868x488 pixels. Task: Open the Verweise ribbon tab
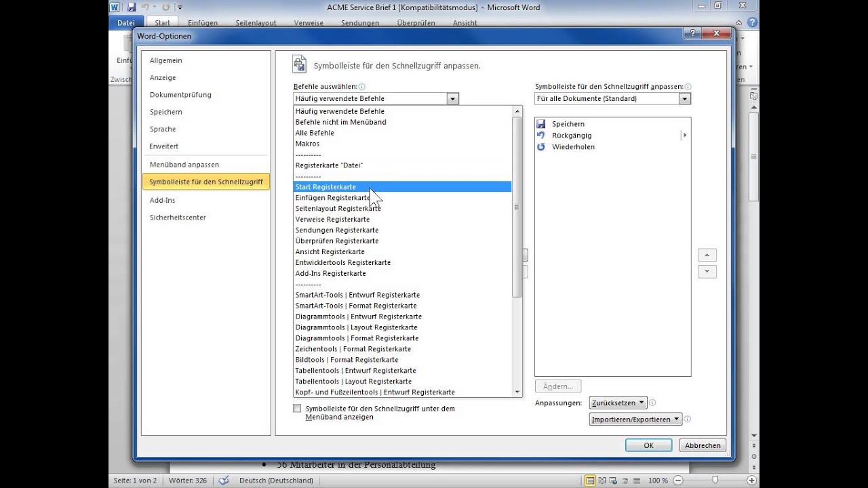309,22
